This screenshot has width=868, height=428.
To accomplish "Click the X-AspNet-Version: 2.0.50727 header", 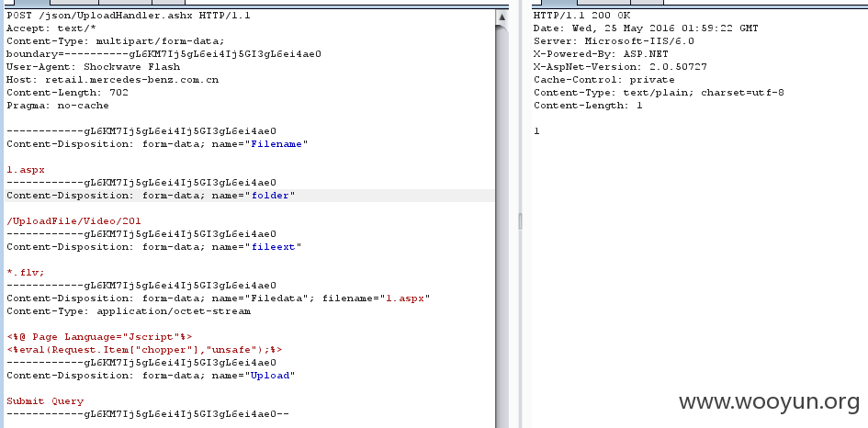I will click(x=621, y=66).
